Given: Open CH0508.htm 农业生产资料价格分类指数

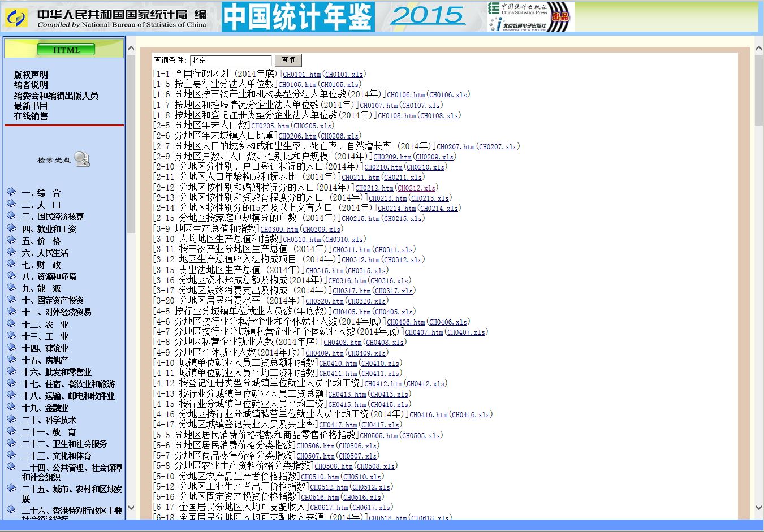Looking at the screenshot, I should [333, 466].
